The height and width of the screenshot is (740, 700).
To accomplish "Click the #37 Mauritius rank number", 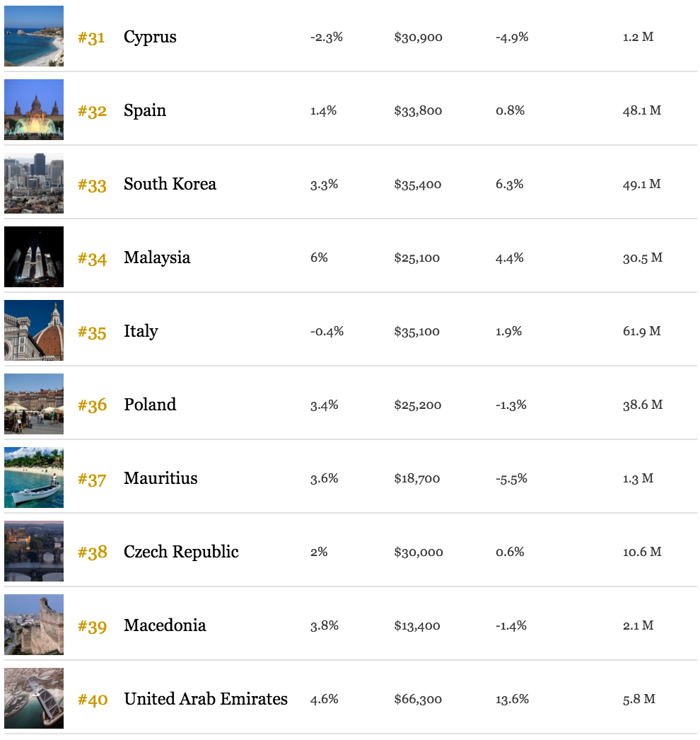I will coord(92,480).
